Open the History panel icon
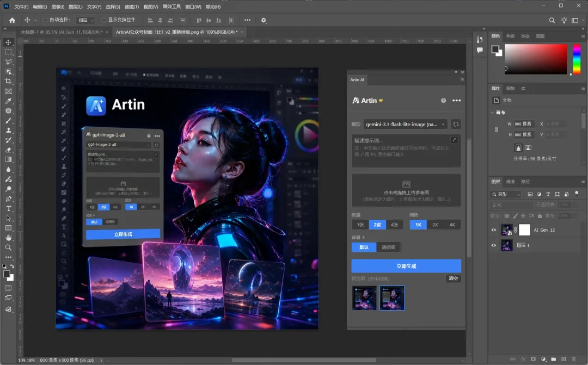This screenshot has width=588, height=365. pyautogui.click(x=480, y=40)
